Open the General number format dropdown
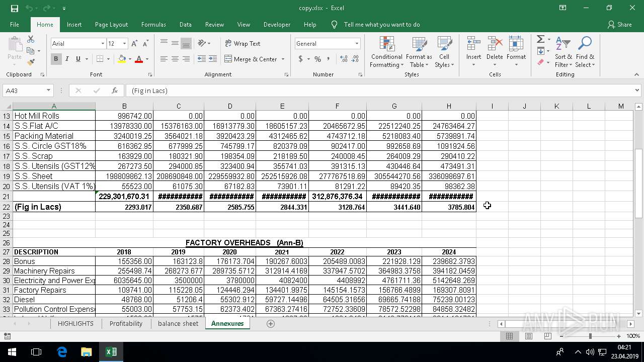Screen dimensions: 644x362 357,44
